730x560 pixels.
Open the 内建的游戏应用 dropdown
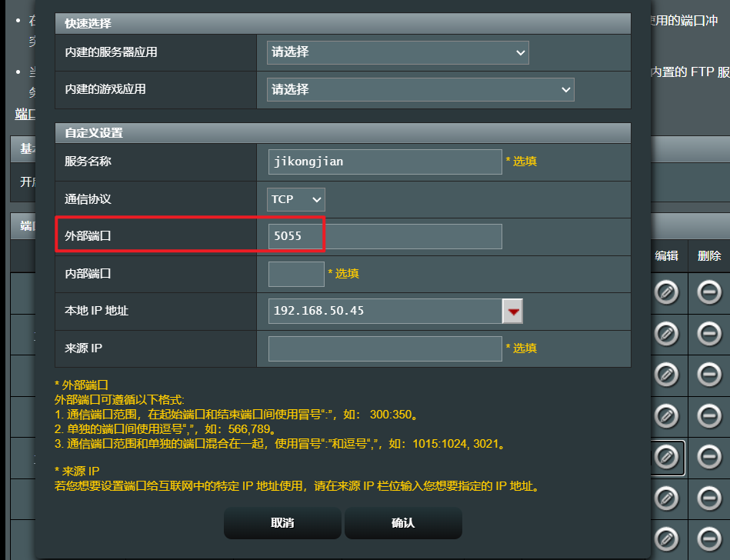click(x=421, y=89)
